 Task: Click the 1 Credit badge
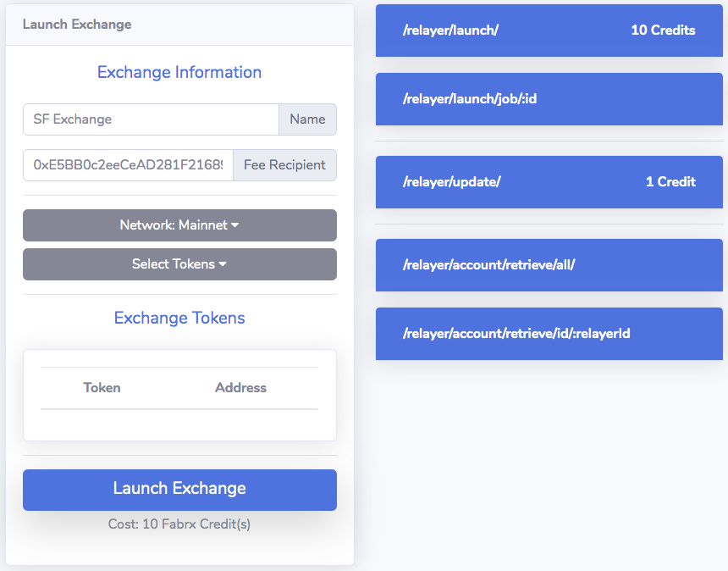pos(670,182)
